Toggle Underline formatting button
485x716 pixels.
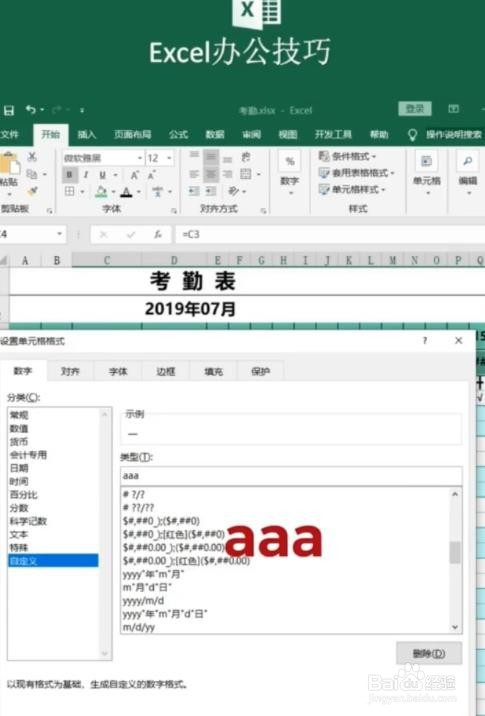coord(102,174)
